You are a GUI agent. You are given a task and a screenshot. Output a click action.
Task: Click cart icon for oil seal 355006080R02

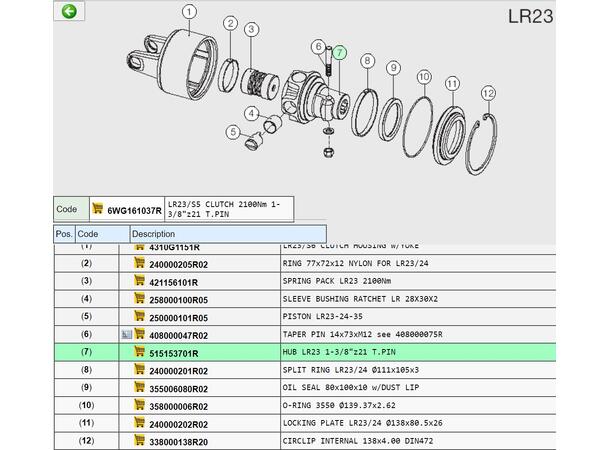click(139, 388)
